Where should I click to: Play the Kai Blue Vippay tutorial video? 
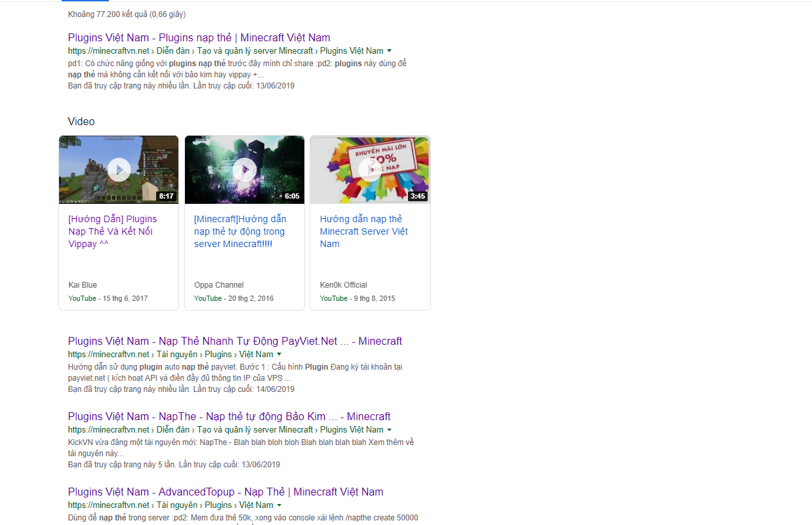[119, 170]
